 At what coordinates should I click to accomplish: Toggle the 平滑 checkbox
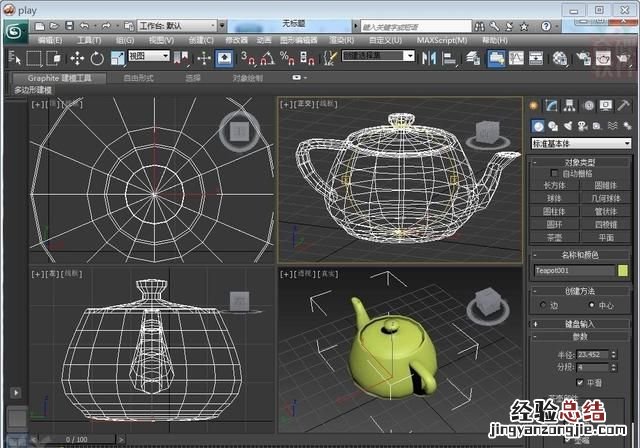coord(580,381)
